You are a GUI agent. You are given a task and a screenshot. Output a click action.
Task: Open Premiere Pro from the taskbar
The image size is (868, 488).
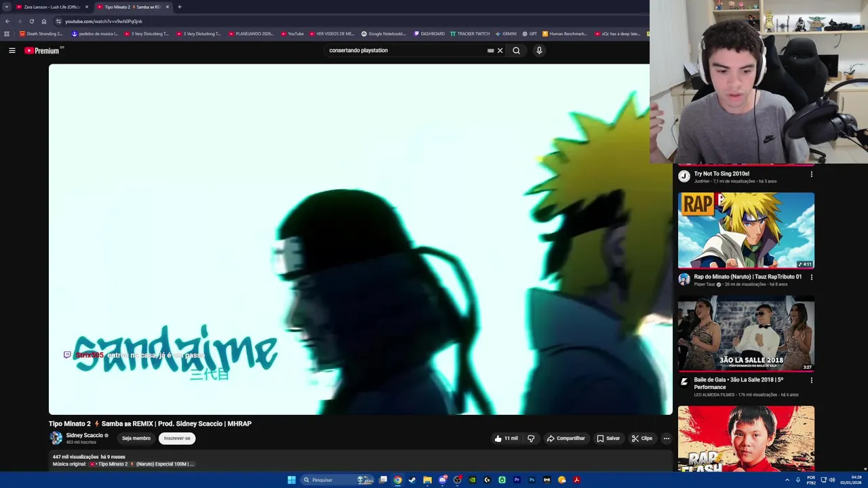517,480
